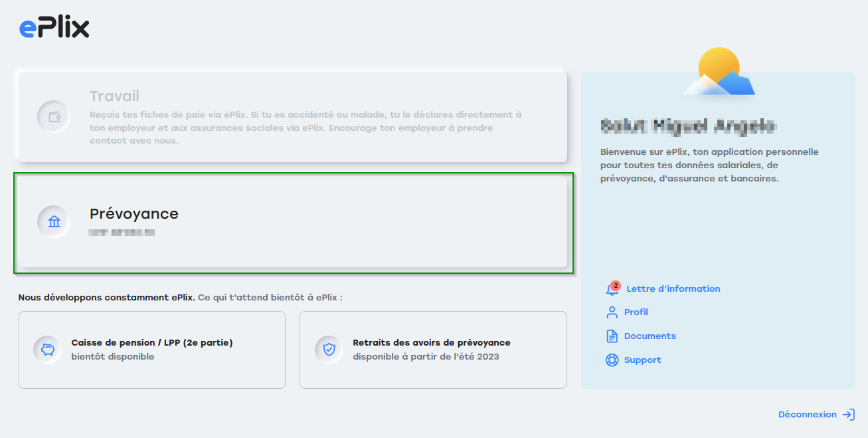Screen dimensions: 868x438
Task: Open the Prévoyance card
Action: pos(293,223)
